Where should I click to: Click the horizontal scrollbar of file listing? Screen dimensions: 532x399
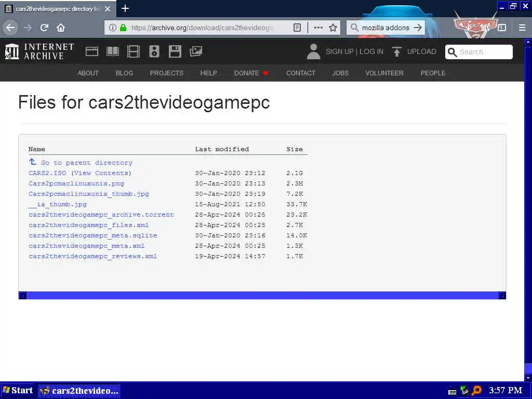[x=262, y=296]
